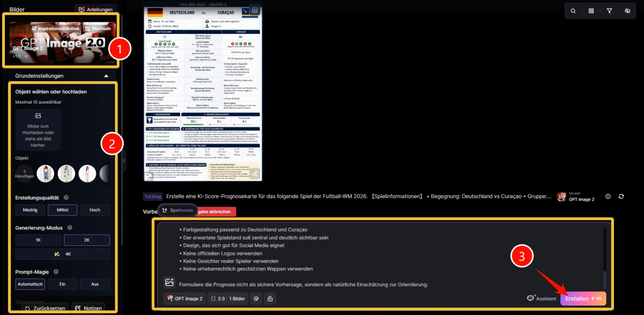Image resolution: width=644 pixels, height=315 pixels.
Task: Click the Spielweise button
Action: (177, 210)
